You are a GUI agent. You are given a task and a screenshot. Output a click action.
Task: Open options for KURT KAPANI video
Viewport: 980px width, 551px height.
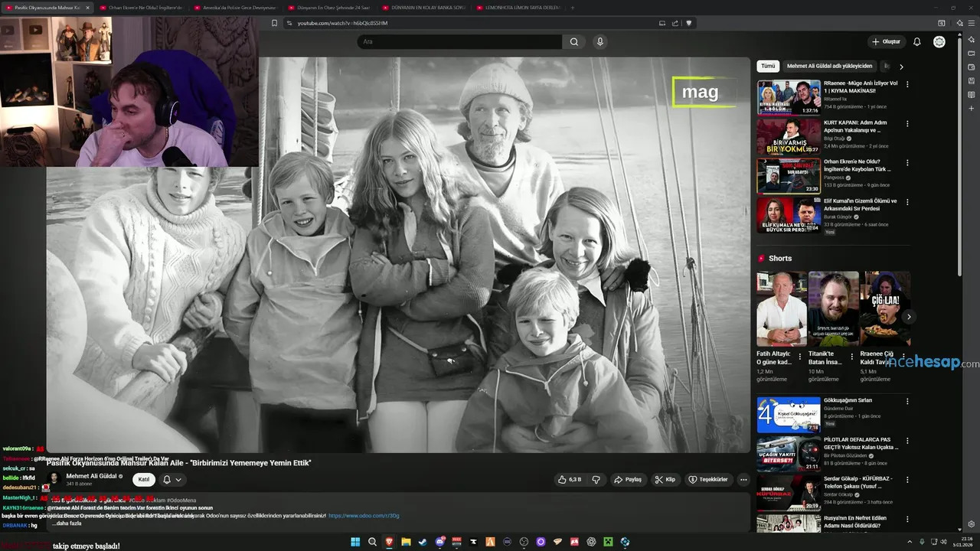(907, 123)
